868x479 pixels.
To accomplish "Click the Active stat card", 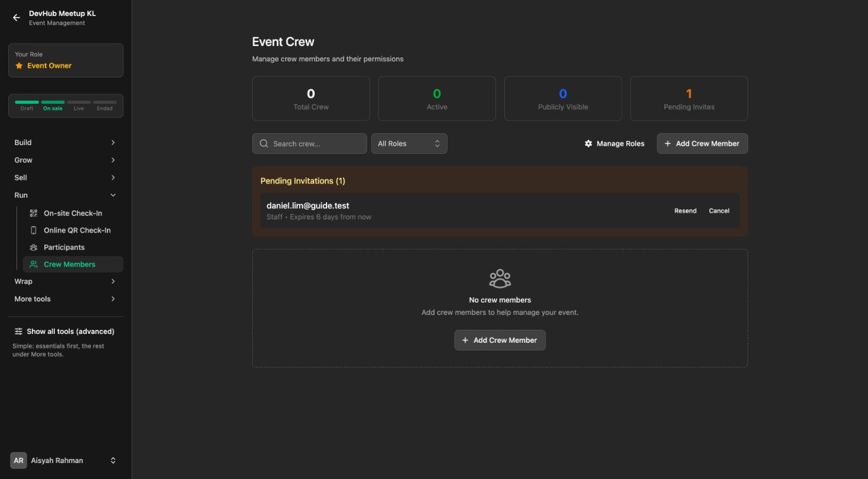I will (437, 99).
